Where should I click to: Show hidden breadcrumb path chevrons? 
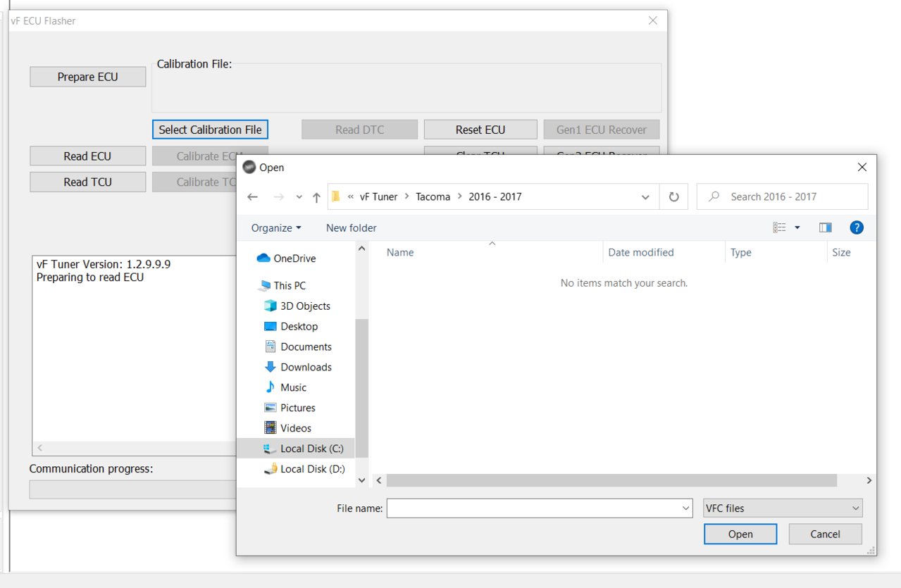point(351,197)
